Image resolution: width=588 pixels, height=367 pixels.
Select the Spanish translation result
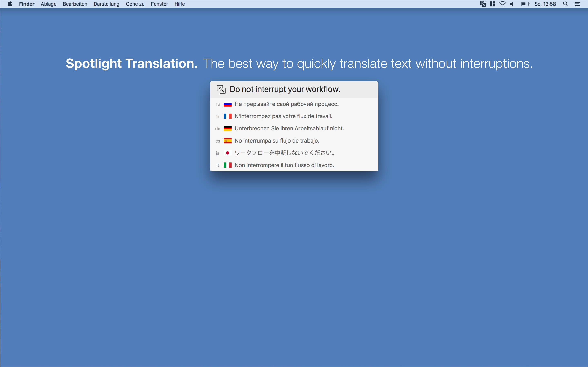point(277,141)
